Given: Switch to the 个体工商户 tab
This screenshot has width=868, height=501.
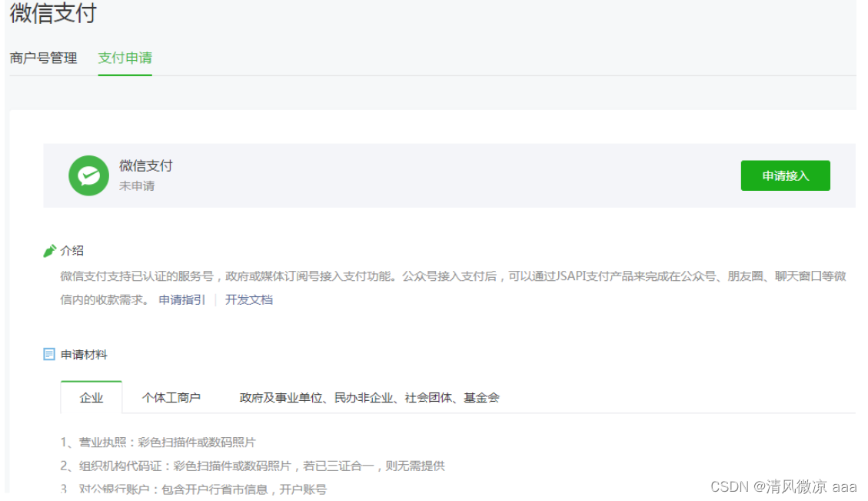Looking at the screenshot, I should [171, 397].
